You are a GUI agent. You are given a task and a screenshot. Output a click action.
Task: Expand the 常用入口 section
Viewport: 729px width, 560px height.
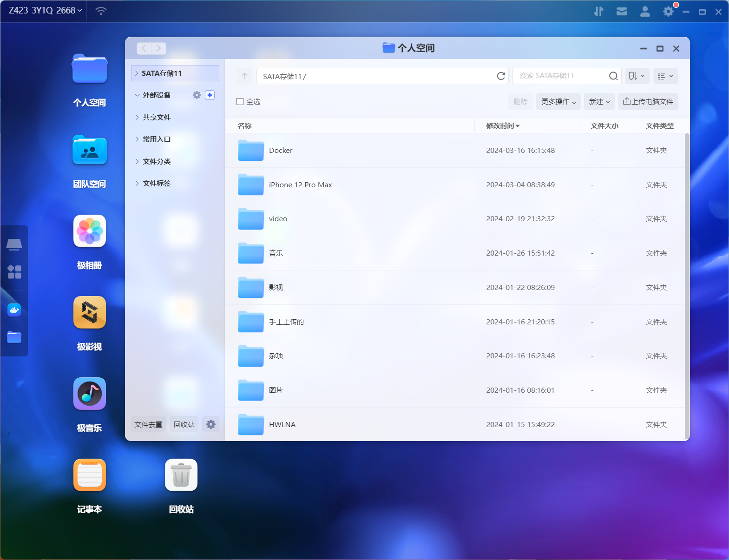click(x=137, y=139)
